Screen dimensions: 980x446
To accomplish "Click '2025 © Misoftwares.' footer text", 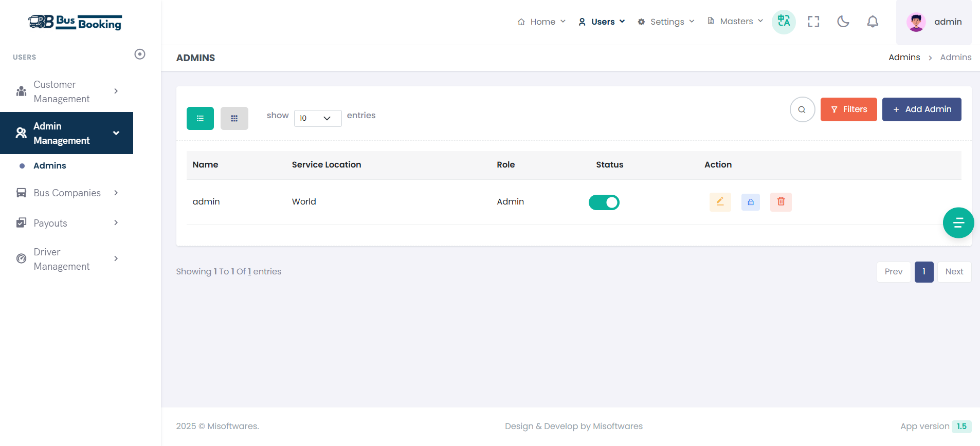I will (217, 426).
